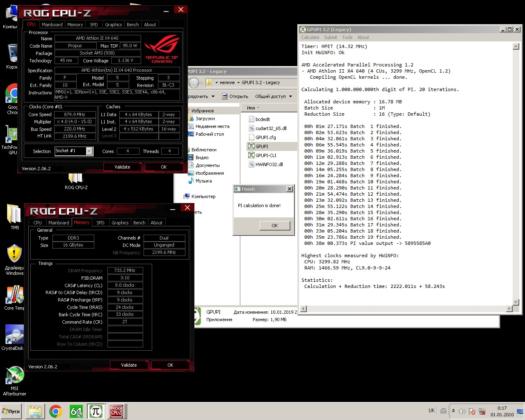525x420 pixels.
Task: Open the Action Center flag tray icon
Action: click(x=472, y=411)
